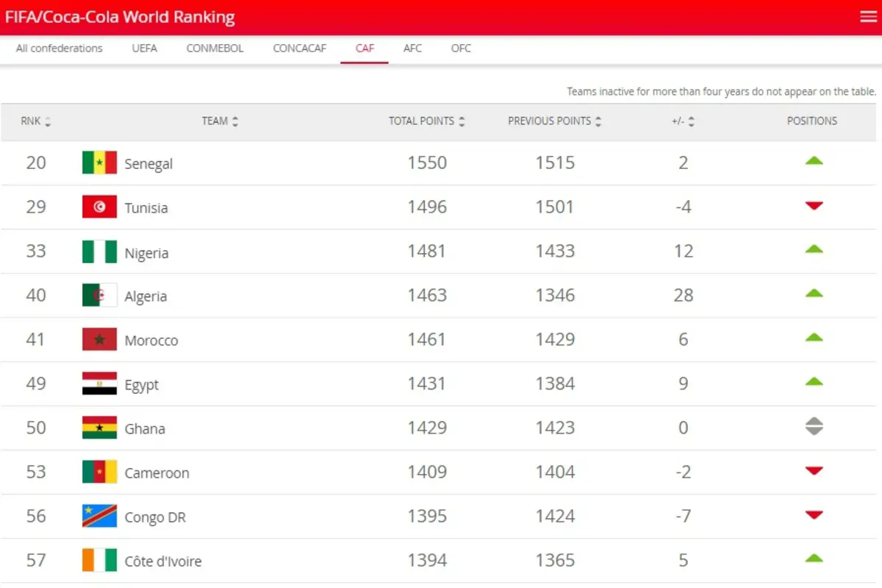Screen dimensions: 882x588
Task: Open the Ghana team link
Action: pyautogui.click(x=145, y=428)
